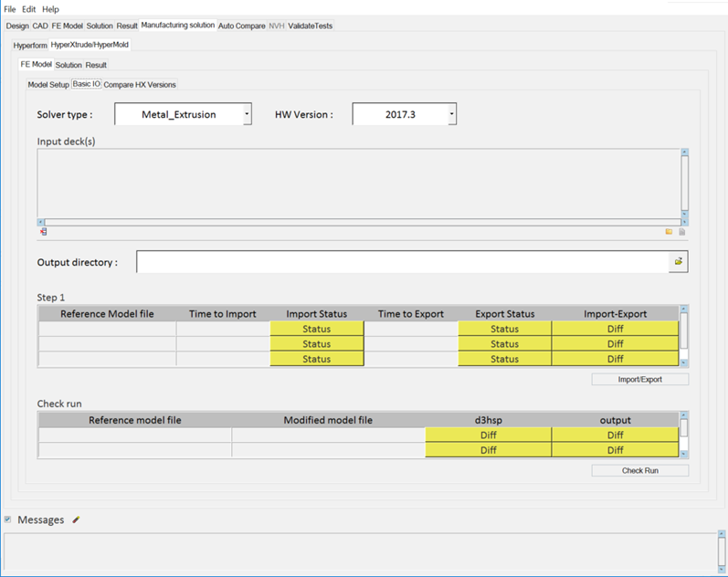Open the ValidateTests tab

[311, 26]
